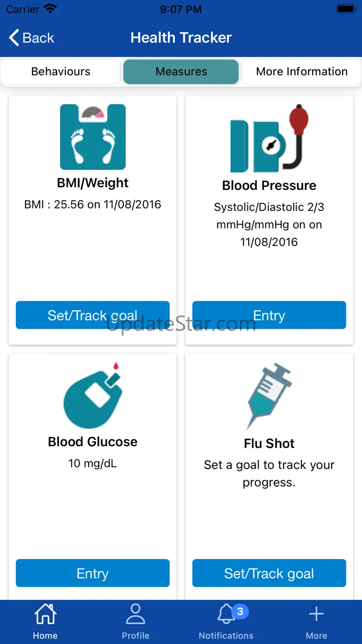Tap the Flu Shot syringe icon
This screenshot has height=644, width=362.
click(x=269, y=396)
